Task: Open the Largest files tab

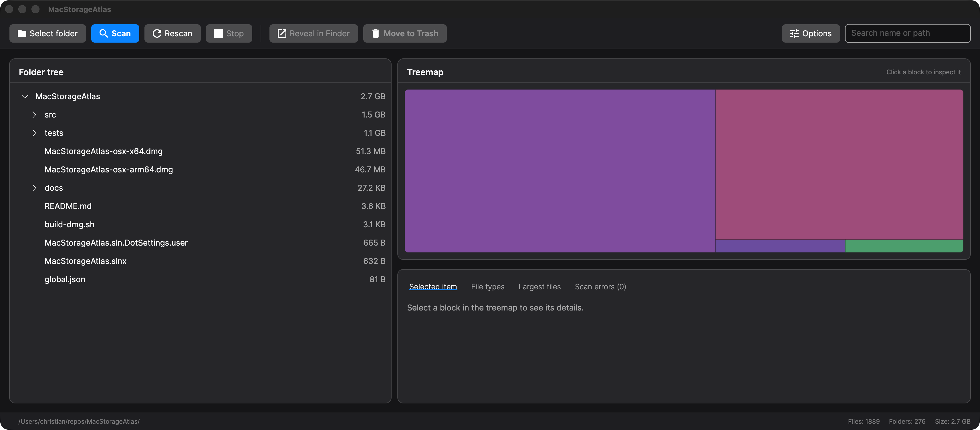Action: point(539,287)
